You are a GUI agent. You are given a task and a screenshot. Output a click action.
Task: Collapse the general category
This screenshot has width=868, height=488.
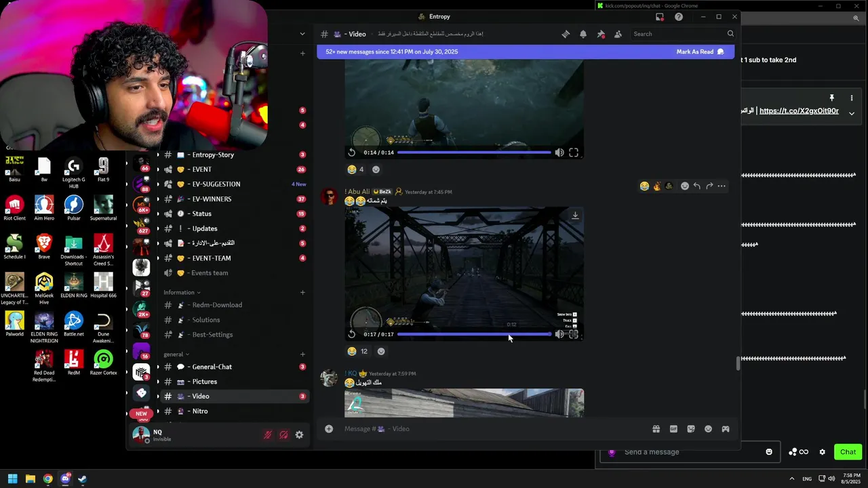pos(176,354)
